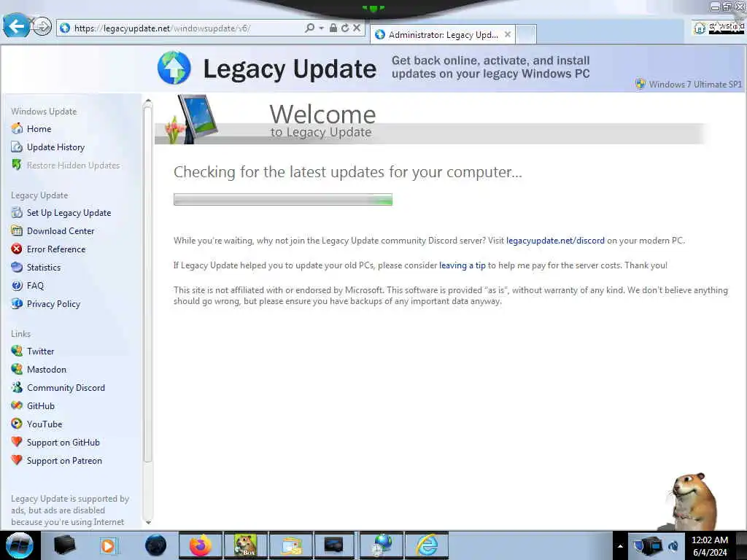Image resolution: width=747 pixels, height=560 pixels.
Task: Click the Privacy Policy info icon
Action: coord(17,303)
